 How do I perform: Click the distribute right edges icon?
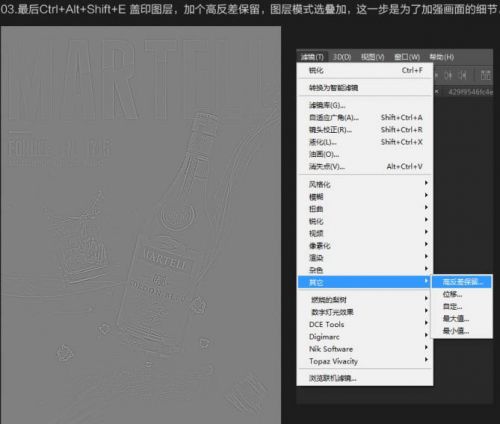462,76
